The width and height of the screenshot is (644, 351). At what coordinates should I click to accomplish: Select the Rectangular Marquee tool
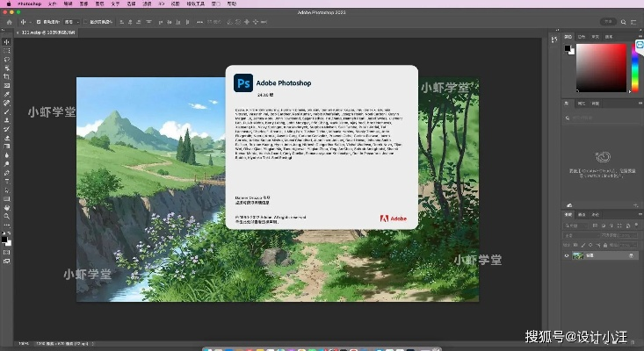pyautogui.click(x=6, y=50)
